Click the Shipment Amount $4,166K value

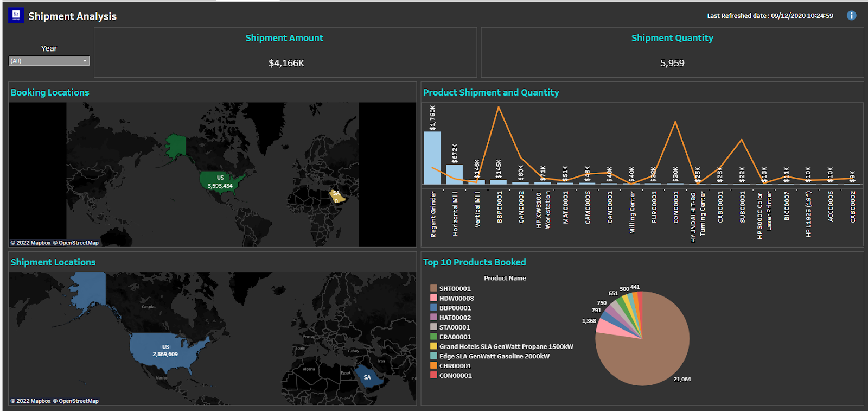tap(286, 63)
